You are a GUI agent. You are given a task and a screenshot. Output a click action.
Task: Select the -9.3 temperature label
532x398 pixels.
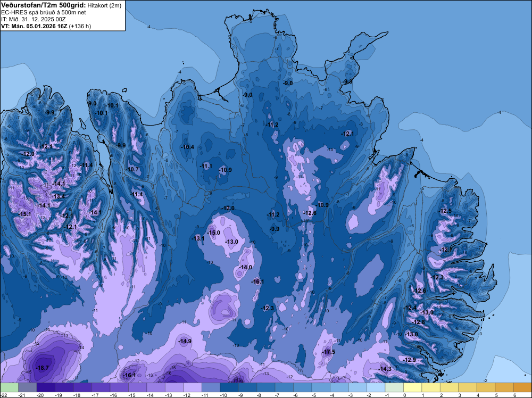click(347, 82)
